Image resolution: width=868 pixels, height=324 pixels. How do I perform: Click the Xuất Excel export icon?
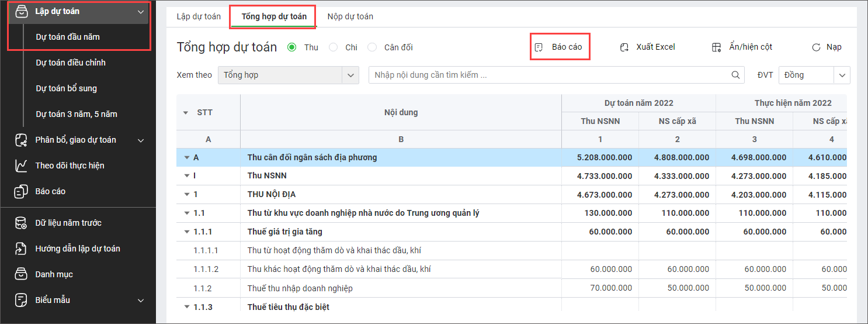point(624,47)
